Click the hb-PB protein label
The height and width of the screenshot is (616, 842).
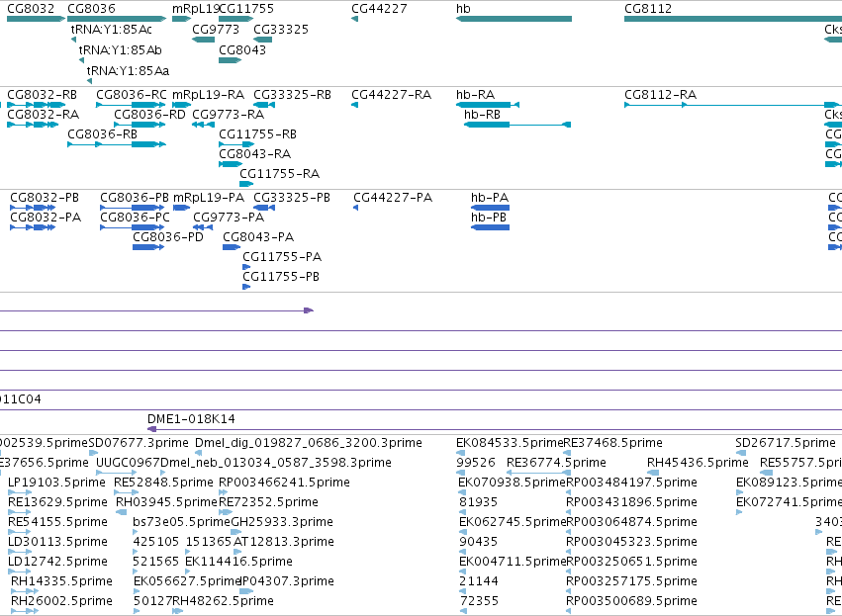point(489,218)
